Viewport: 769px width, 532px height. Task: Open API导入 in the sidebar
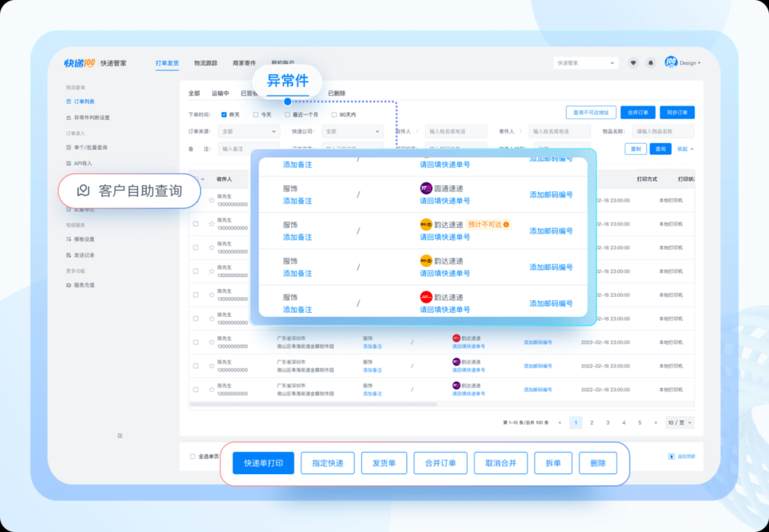[79, 163]
